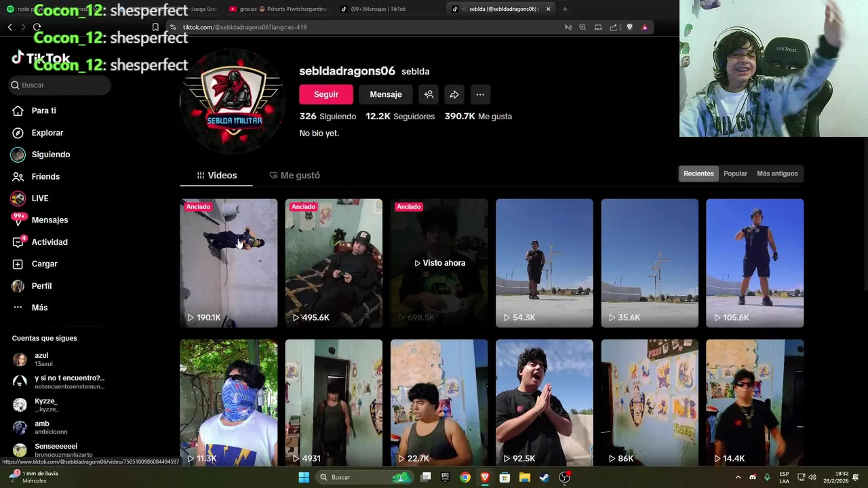Open the video with 14.4K views
This screenshot has height=488, width=868.
pyautogui.click(x=755, y=403)
